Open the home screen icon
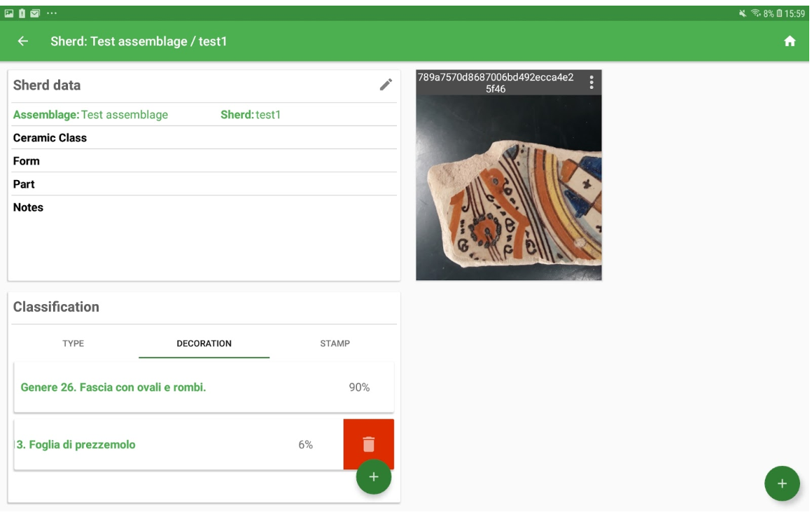The width and height of the screenshot is (812, 517). pyautogui.click(x=790, y=41)
